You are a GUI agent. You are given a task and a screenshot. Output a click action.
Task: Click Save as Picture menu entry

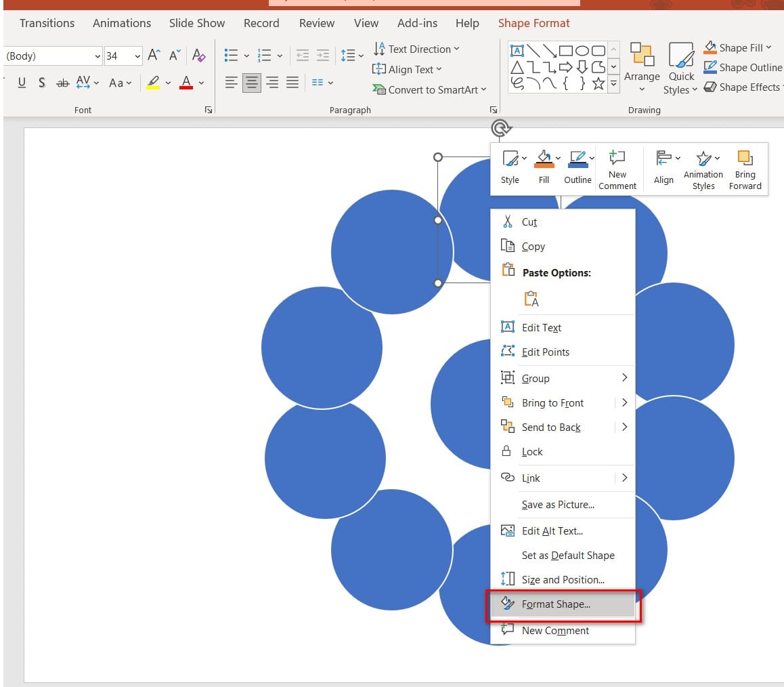[x=563, y=505]
